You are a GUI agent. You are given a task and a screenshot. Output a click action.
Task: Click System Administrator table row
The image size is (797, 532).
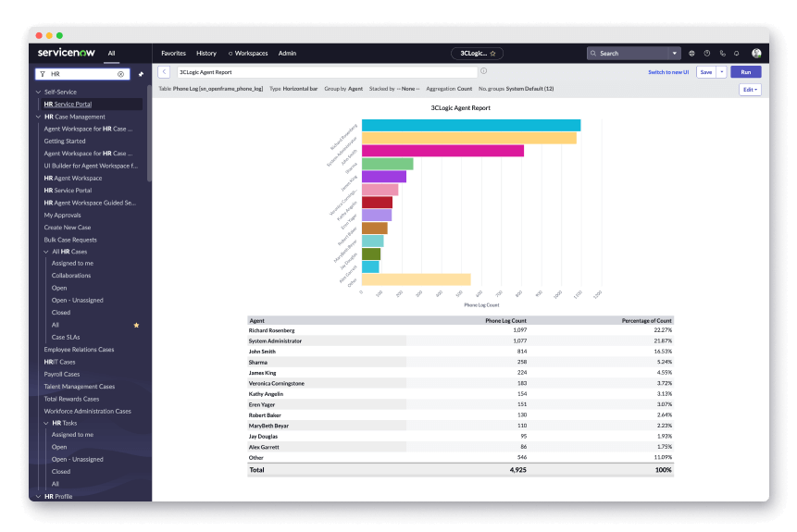pyautogui.click(x=460, y=341)
